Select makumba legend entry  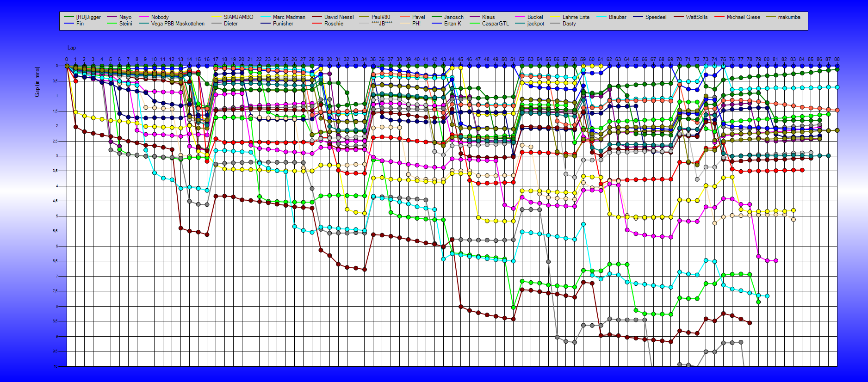(x=783, y=17)
